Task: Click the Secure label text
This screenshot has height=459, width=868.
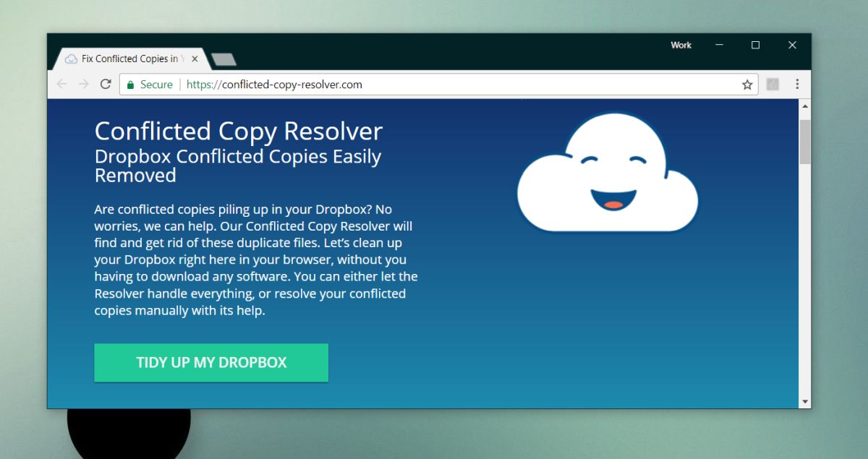Action: click(x=156, y=85)
